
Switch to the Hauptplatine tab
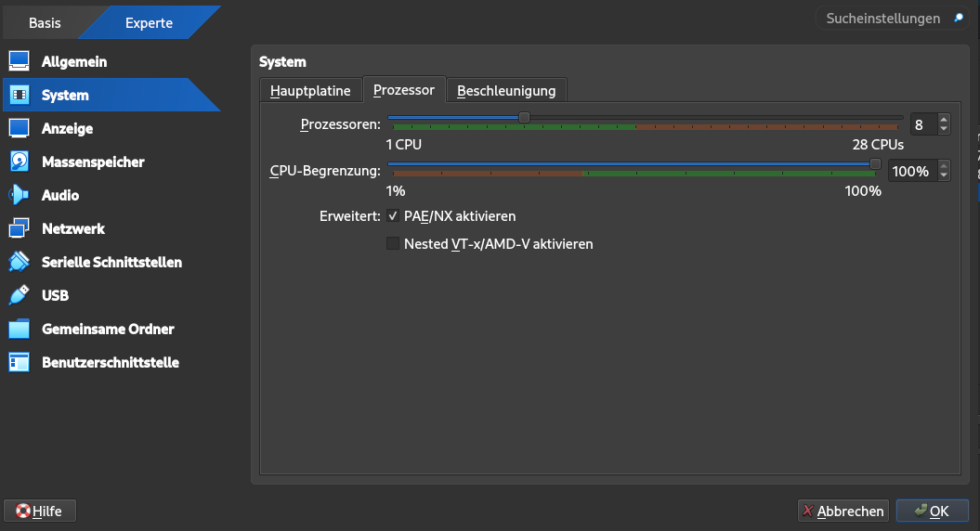[310, 91]
